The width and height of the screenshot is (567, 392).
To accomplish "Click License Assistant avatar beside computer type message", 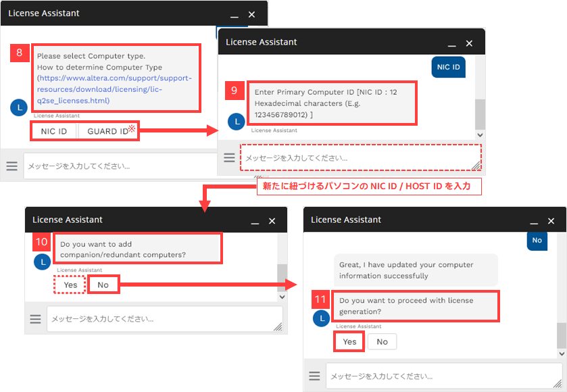I will pyautogui.click(x=19, y=107).
